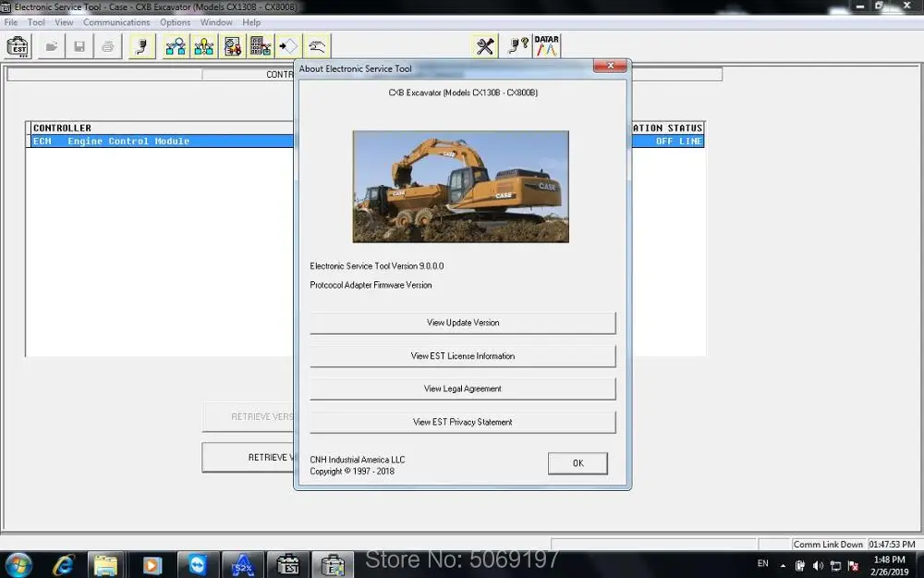Click the single connector cable toolbar icon
The width and height of the screenshot is (924, 578).
(x=142, y=46)
